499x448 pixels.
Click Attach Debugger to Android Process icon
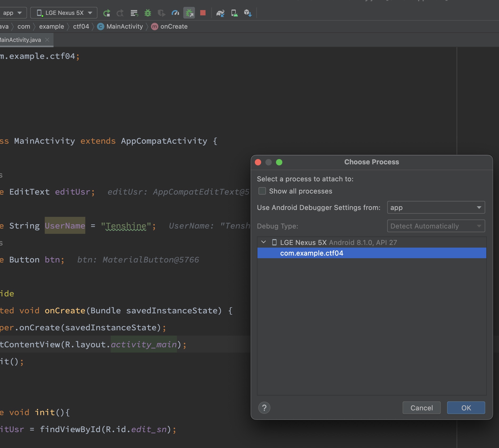(189, 13)
